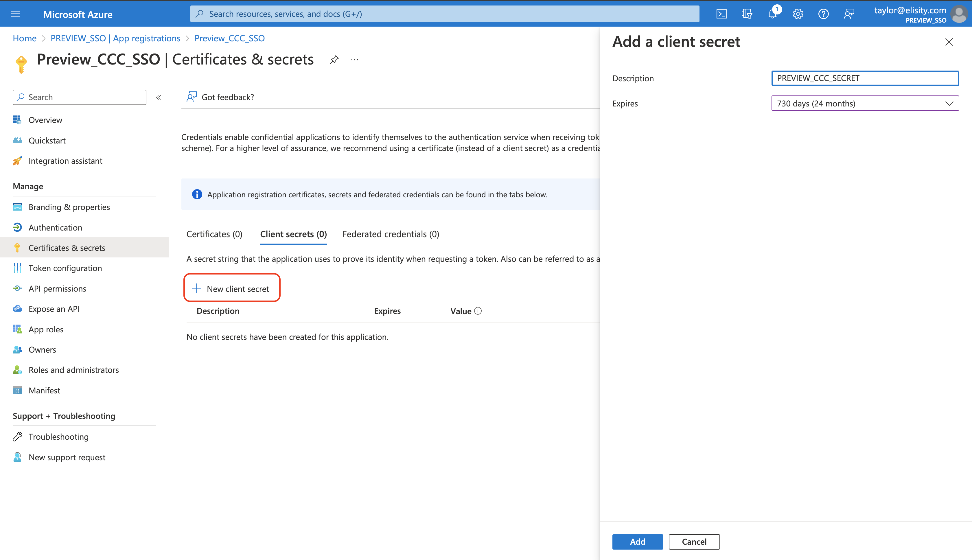Open the notifications bell
972x560 pixels.
click(772, 14)
